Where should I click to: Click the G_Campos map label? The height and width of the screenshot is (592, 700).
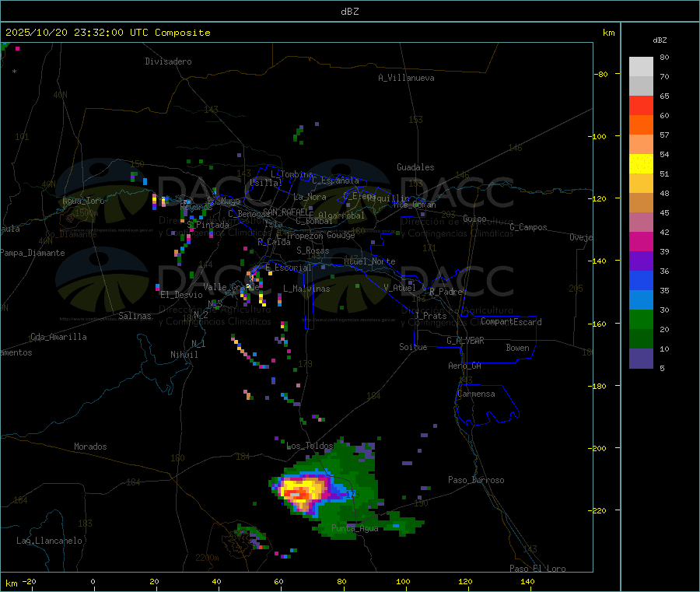coord(528,227)
